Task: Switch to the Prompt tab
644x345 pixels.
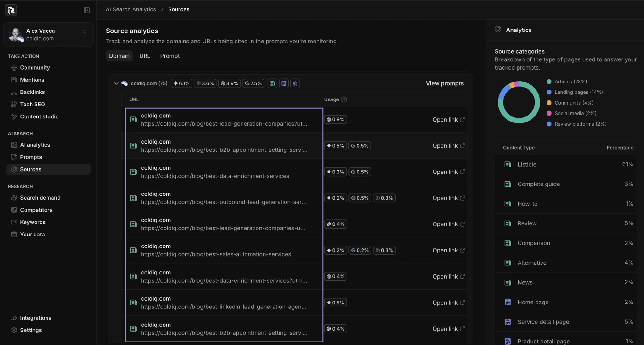Action: click(170, 56)
